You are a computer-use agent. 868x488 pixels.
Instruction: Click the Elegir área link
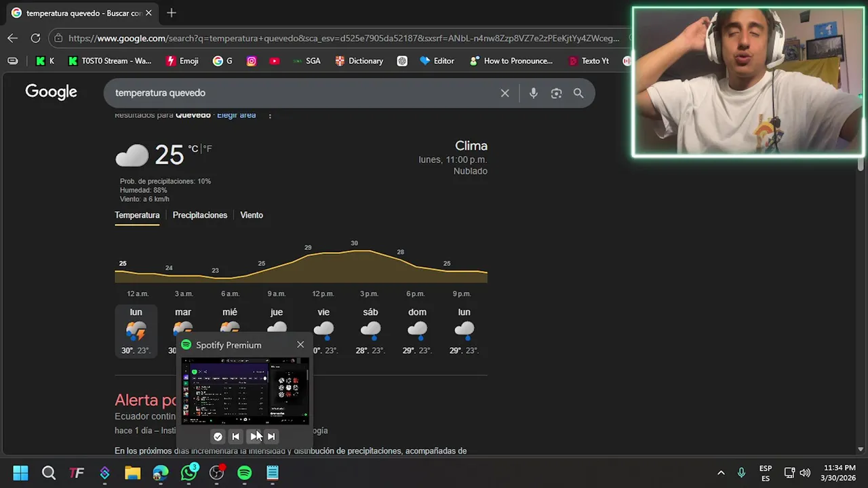pyautogui.click(x=236, y=115)
